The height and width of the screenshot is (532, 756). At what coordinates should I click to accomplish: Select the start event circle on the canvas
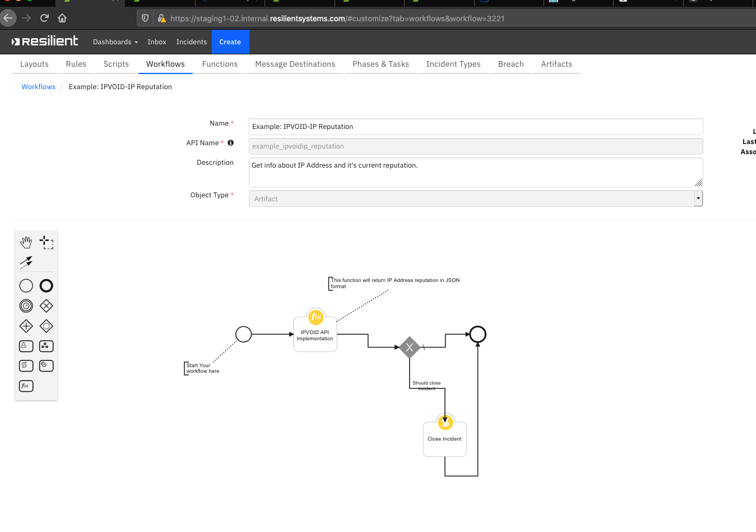(x=244, y=335)
